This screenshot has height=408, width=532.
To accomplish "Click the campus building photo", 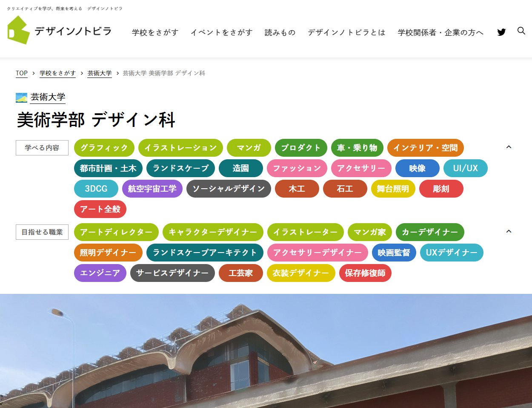I will click(266, 351).
